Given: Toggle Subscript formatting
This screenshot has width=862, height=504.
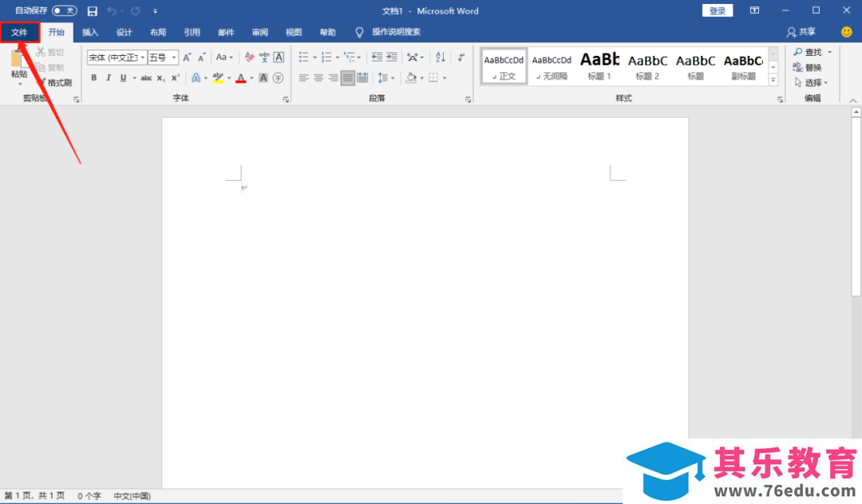Looking at the screenshot, I should tap(160, 78).
